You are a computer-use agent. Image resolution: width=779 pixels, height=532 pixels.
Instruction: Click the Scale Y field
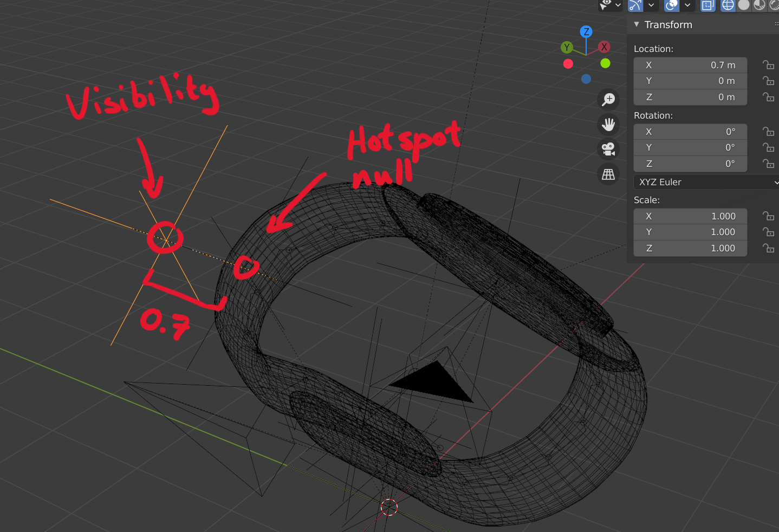(690, 232)
